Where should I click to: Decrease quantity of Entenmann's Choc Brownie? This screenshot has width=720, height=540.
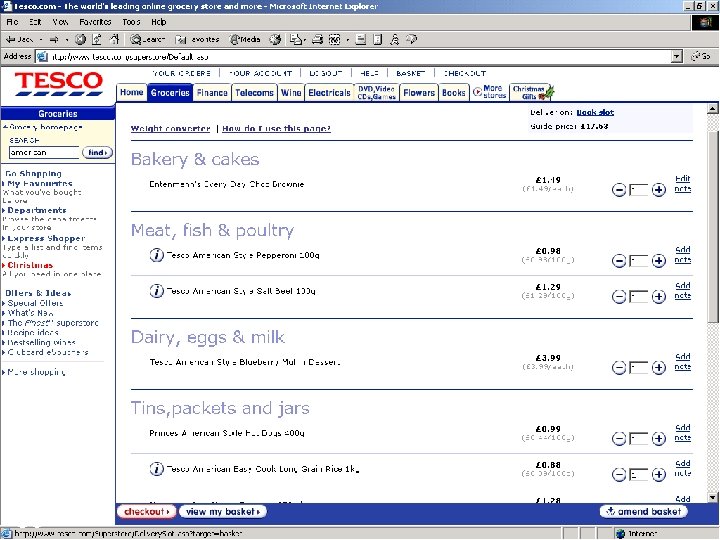619,190
